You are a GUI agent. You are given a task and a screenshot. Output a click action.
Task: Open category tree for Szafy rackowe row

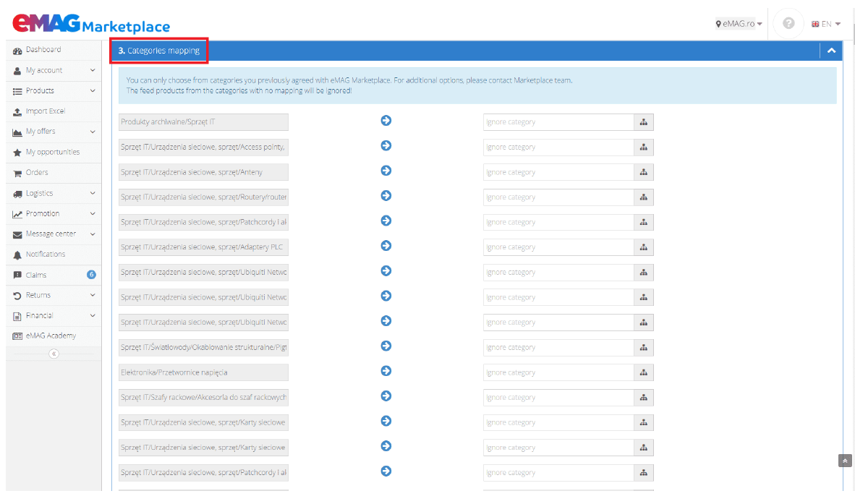point(644,398)
